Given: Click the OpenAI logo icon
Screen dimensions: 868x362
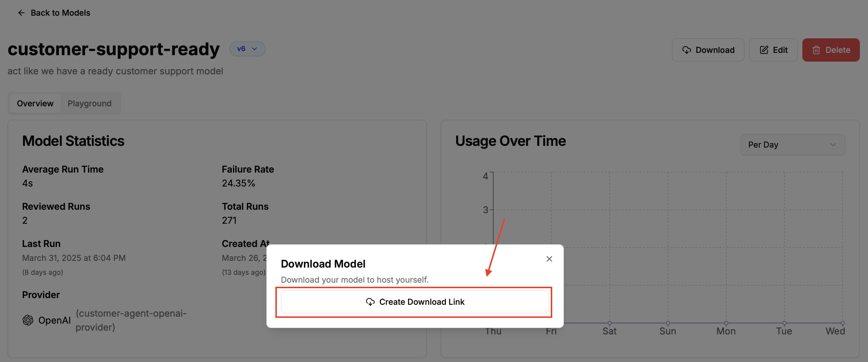Looking at the screenshot, I should [28, 320].
